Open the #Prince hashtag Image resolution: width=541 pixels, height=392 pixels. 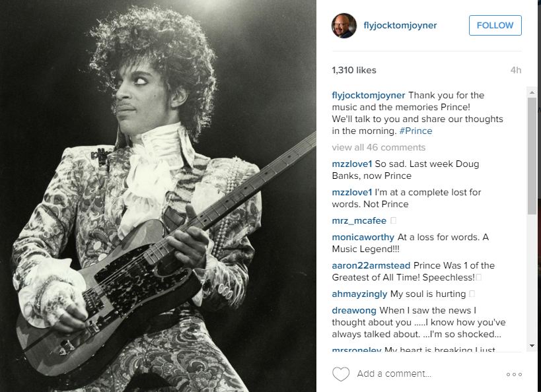coord(415,131)
